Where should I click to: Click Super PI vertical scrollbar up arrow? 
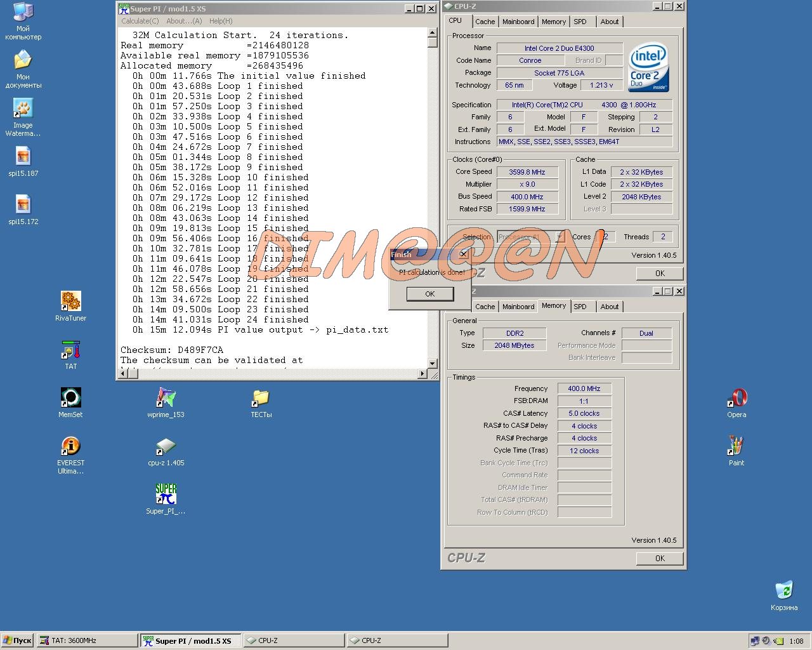(x=433, y=32)
